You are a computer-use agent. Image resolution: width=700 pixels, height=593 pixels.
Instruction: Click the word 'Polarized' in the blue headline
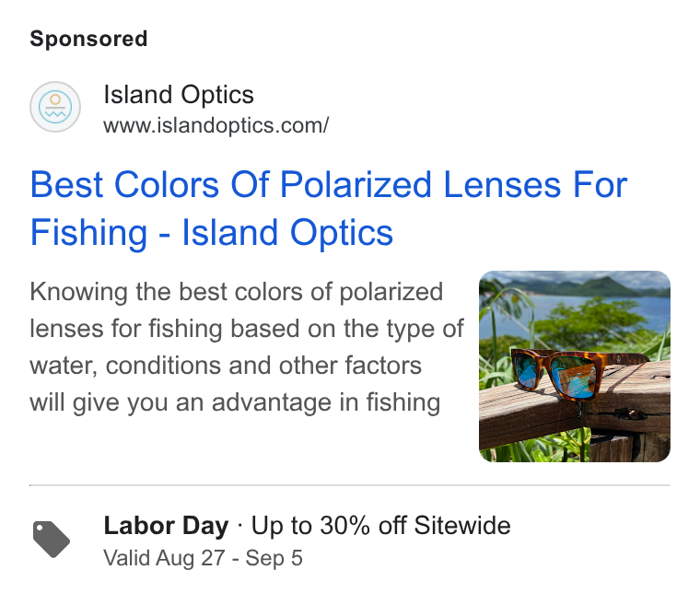click(x=356, y=185)
